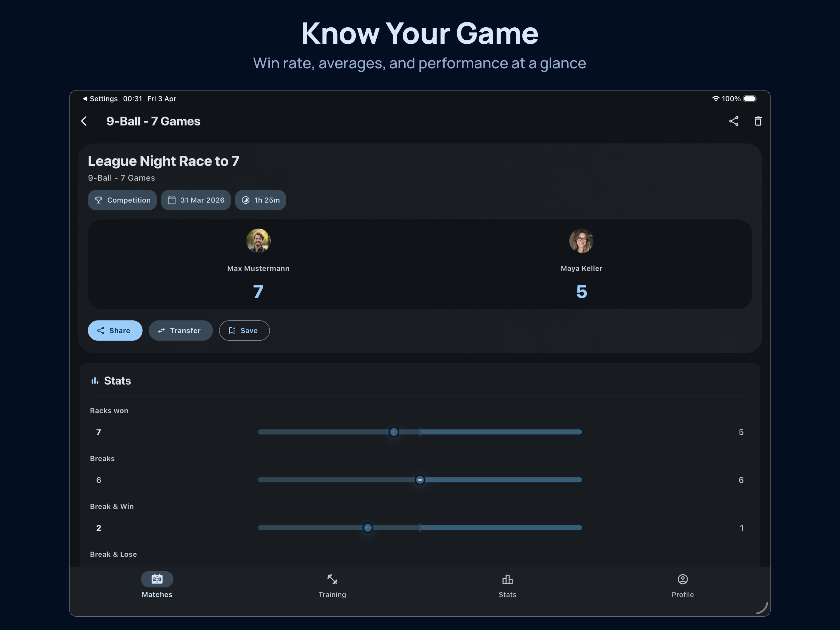Click the League Night Race to 7 title

164,161
